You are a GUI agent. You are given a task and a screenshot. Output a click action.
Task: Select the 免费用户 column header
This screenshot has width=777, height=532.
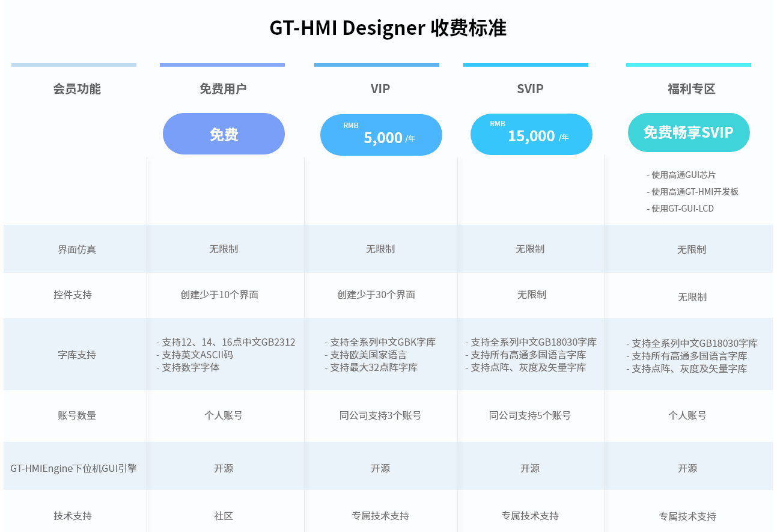coord(223,89)
